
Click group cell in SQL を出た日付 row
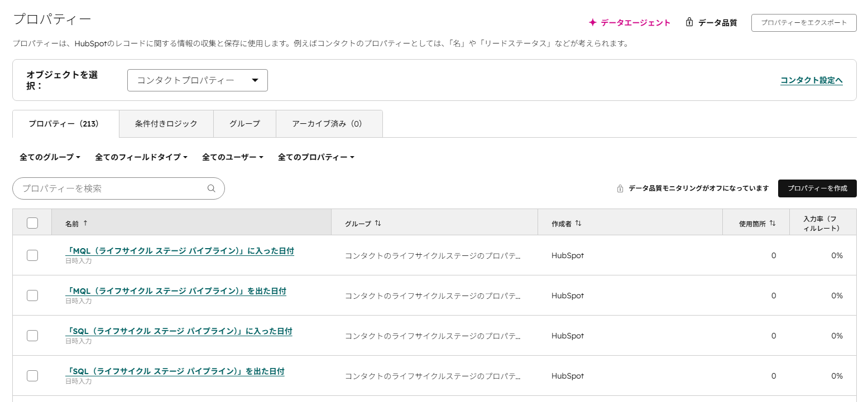click(x=433, y=376)
